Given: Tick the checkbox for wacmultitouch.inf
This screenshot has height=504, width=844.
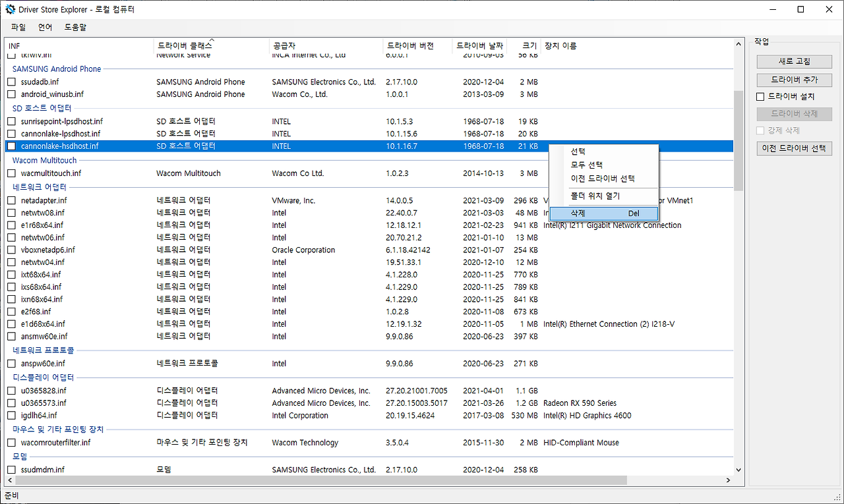Looking at the screenshot, I should pos(11,173).
